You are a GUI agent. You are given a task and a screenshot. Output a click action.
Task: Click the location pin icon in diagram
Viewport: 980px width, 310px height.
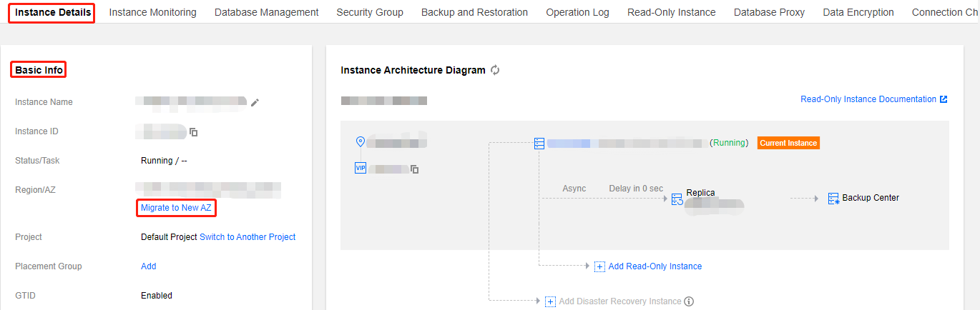[x=361, y=141]
